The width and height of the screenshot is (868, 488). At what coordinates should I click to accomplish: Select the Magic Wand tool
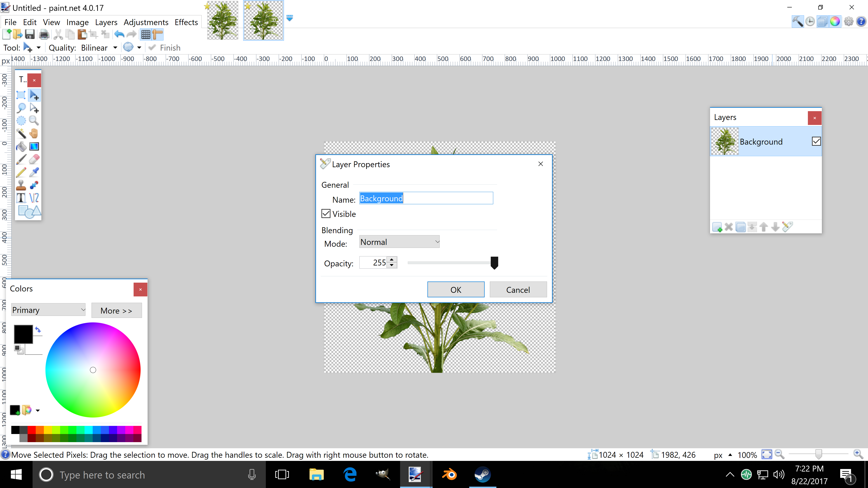coord(21,133)
